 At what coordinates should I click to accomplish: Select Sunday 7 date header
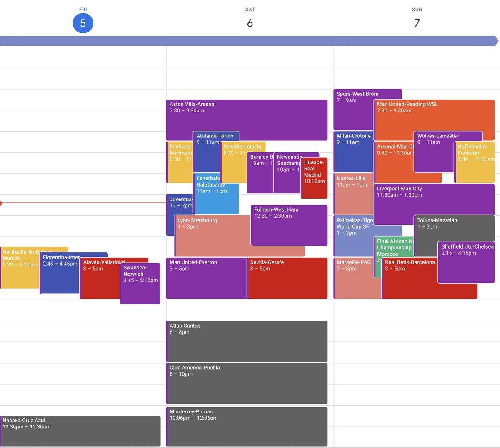417,23
